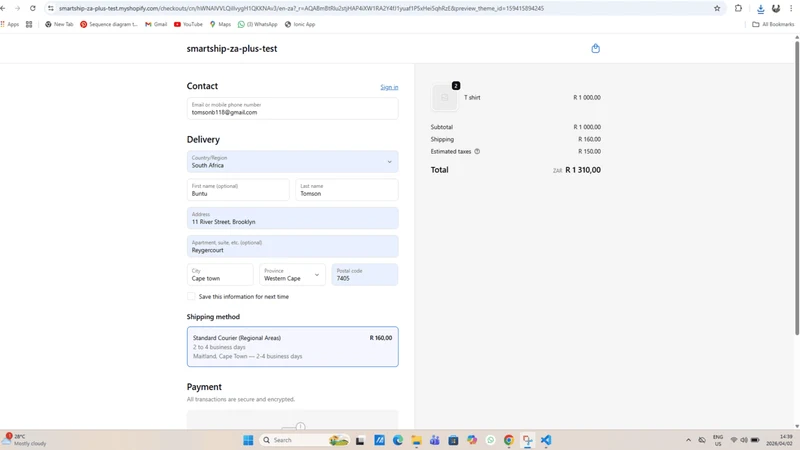The height and width of the screenshot is (450, 800).
Task: Open Microsoft Teams from the taskbar
Action: coord(435,440)
